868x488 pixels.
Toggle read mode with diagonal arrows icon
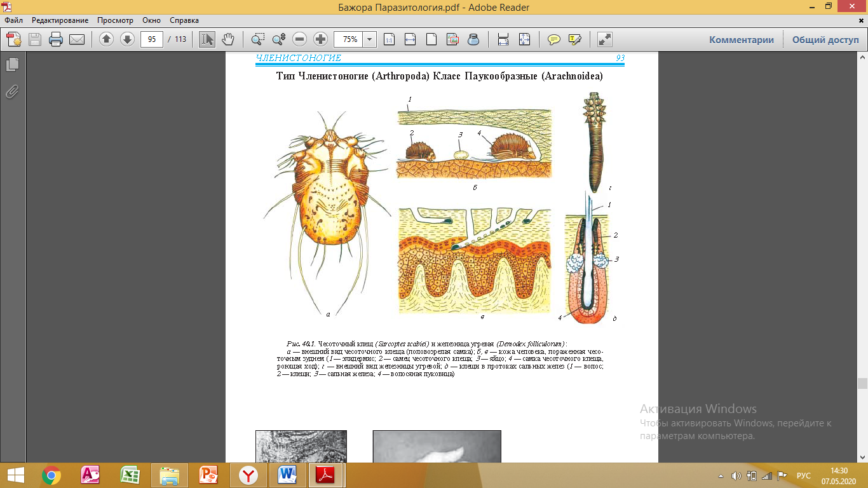[x=604, y=39]
